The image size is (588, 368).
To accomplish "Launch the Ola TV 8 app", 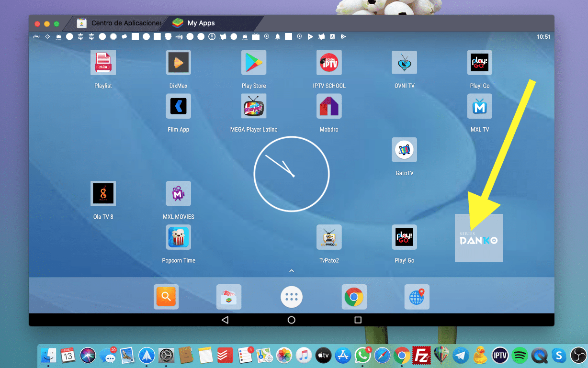I will click(103, 194).
